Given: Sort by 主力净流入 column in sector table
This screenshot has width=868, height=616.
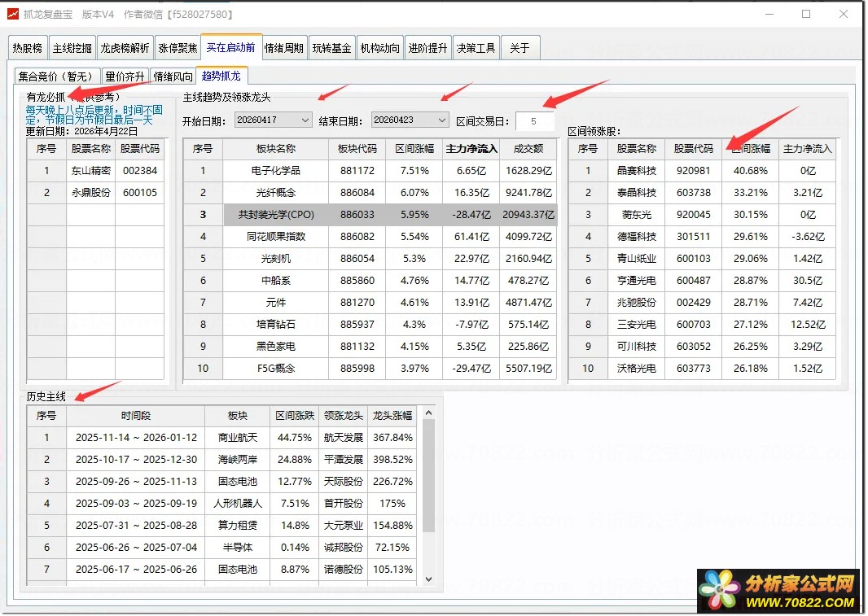Looking at the screenshot, I should (x=471, y=149).
